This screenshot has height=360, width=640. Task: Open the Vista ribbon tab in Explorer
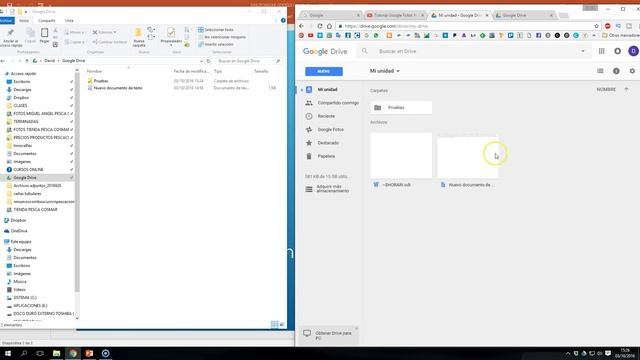69,20
